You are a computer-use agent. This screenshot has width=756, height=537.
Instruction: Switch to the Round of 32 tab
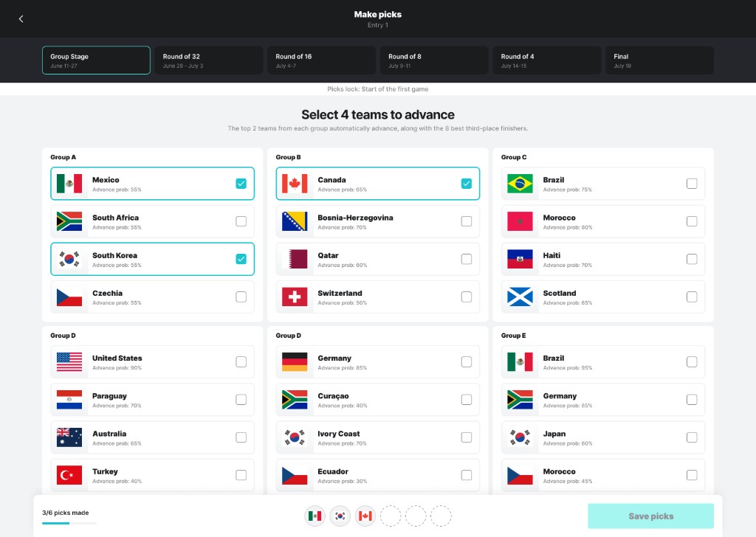click(209, 60)
